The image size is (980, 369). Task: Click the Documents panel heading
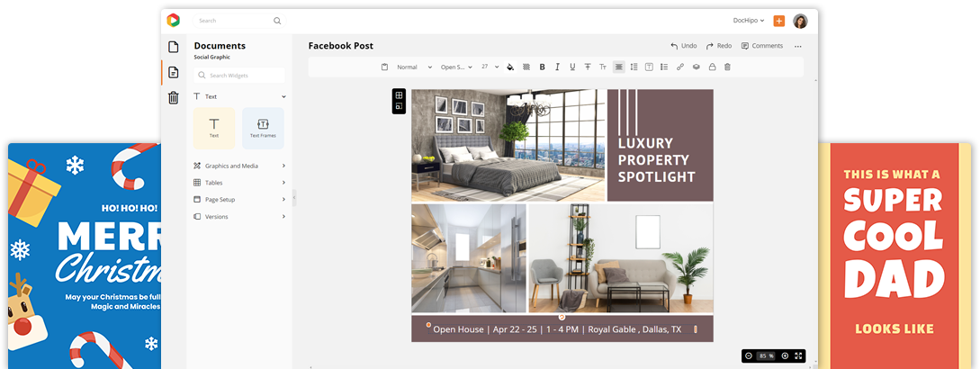point(220,46)
